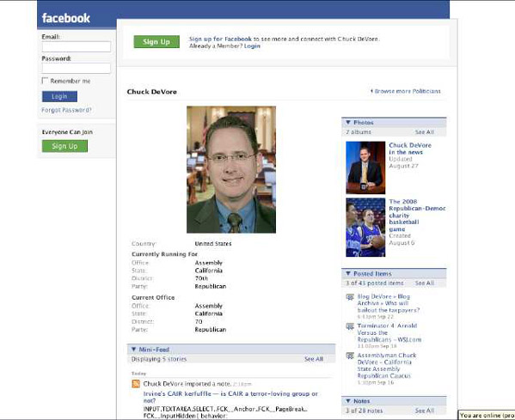
Task: Open the Forgot Password link
Action: pos(66,110)
